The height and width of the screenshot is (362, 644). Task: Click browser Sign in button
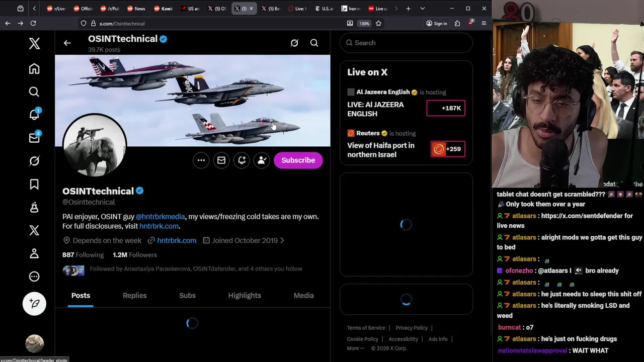pos(436,24)
